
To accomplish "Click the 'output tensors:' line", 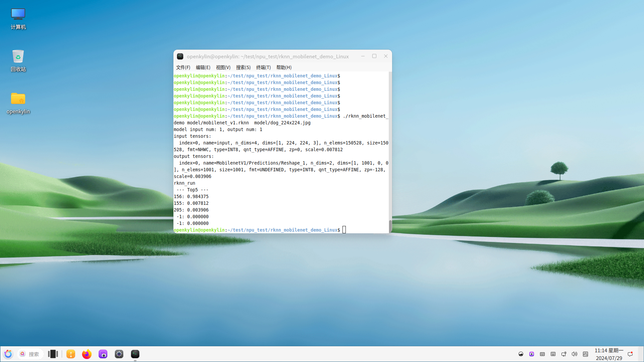I will tap(194, 156).
